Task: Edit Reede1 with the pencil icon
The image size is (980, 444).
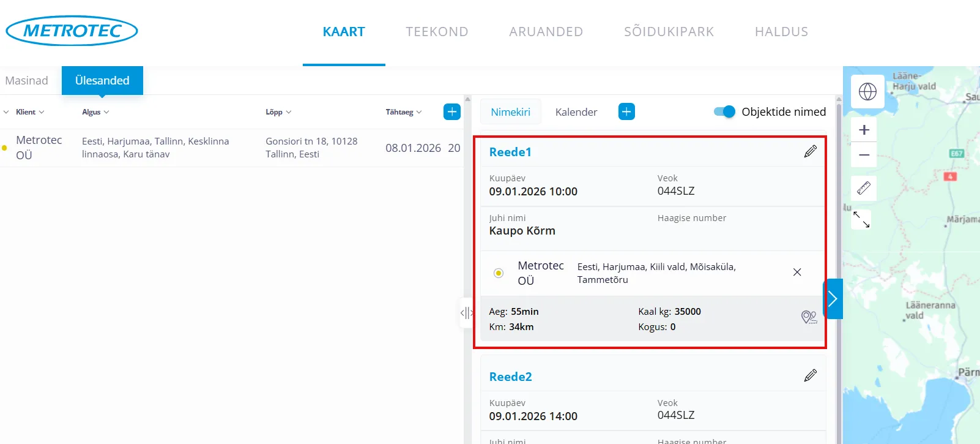Action: click(x=810, y=151)
